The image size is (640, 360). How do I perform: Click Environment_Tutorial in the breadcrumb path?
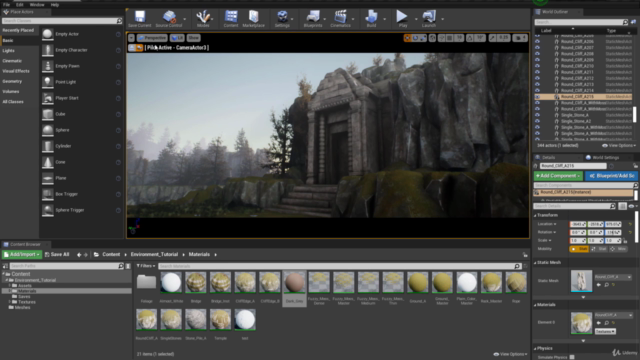154,255
